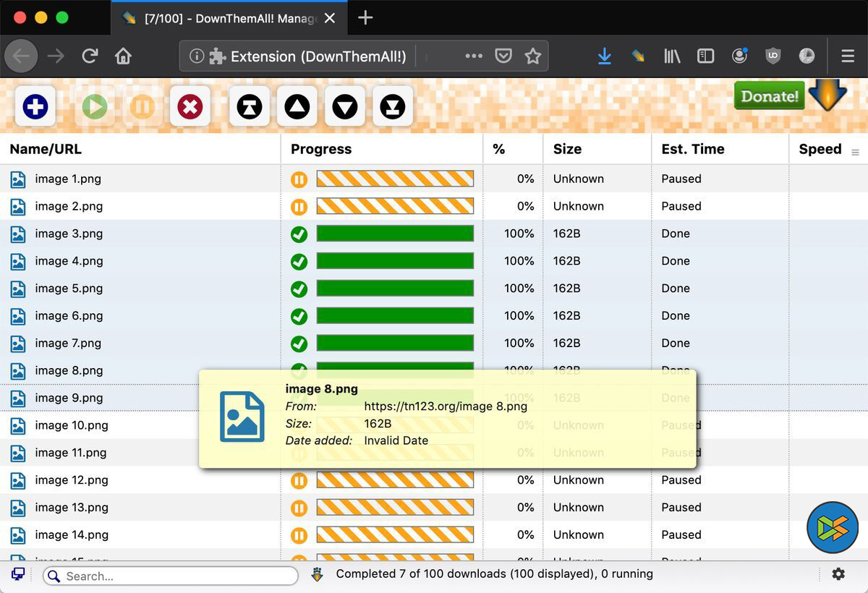
Task: Move selection to bottom of queue
Action: tap(392, 107)
